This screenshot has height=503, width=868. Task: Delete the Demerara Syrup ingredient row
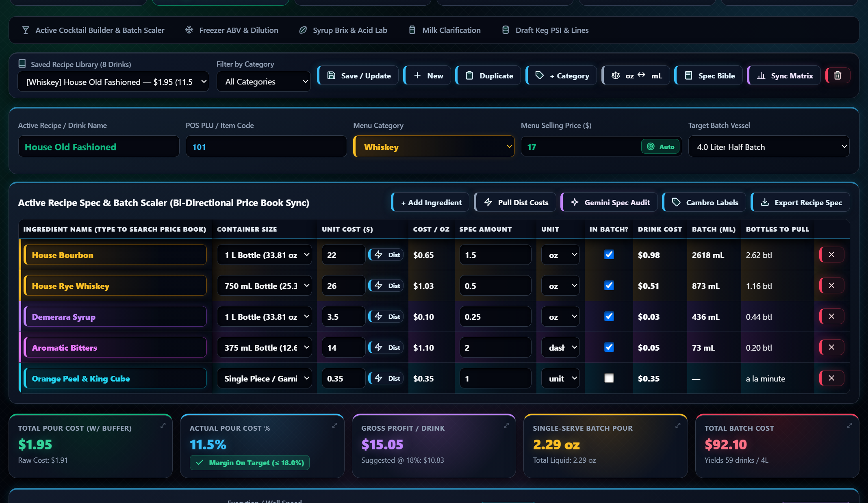point(831,317)
